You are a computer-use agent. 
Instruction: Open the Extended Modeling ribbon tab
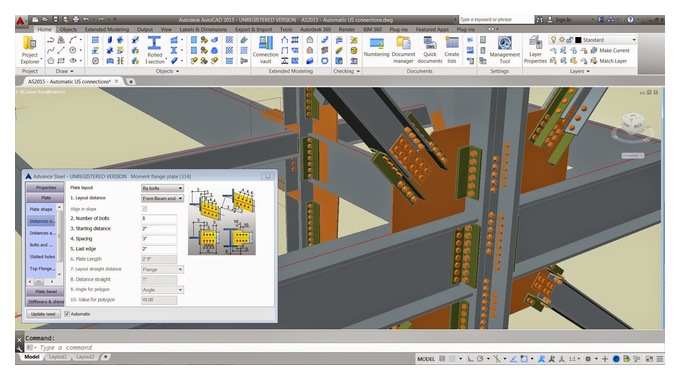pyautogui.click(x=107, y=29)
